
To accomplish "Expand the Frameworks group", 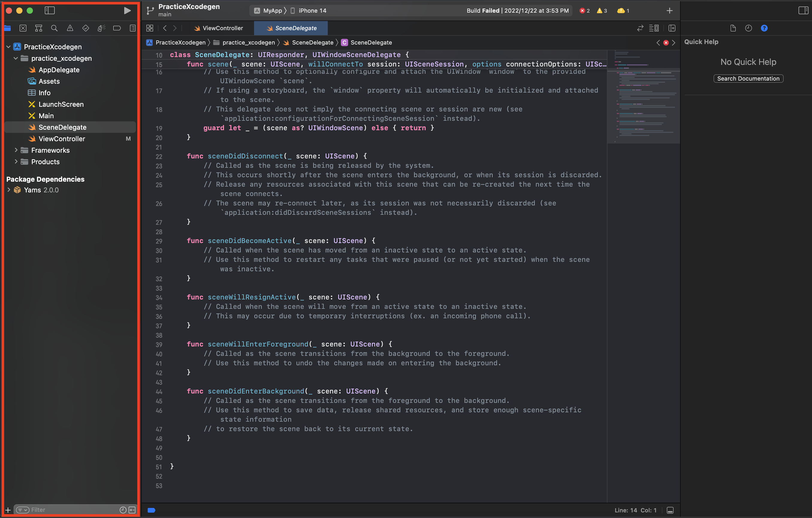I will coord(16,150).
